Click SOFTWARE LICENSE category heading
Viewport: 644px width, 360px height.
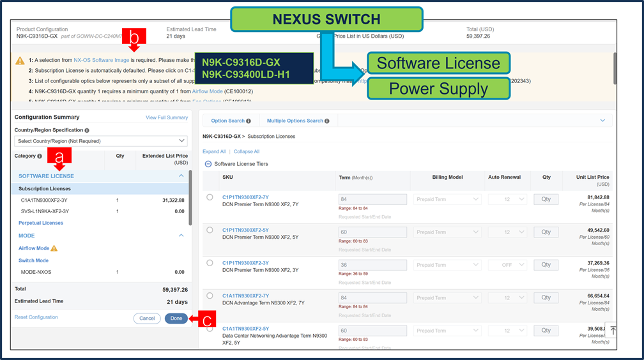pos(46,176)
